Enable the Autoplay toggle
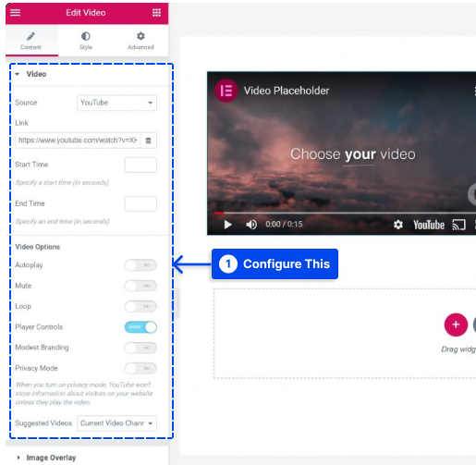The image size is (476, 465). (x=140, y=265)
